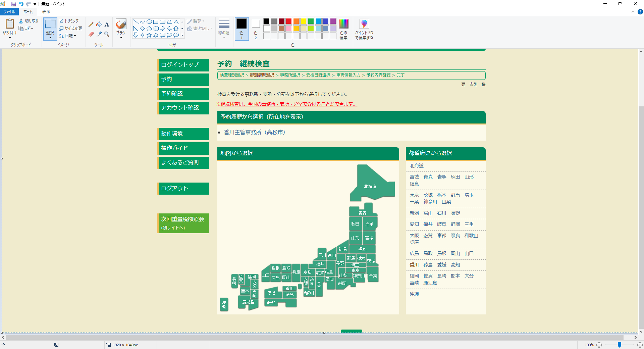
Task: Select the eraser tool
Action: (x=91, y=34)
